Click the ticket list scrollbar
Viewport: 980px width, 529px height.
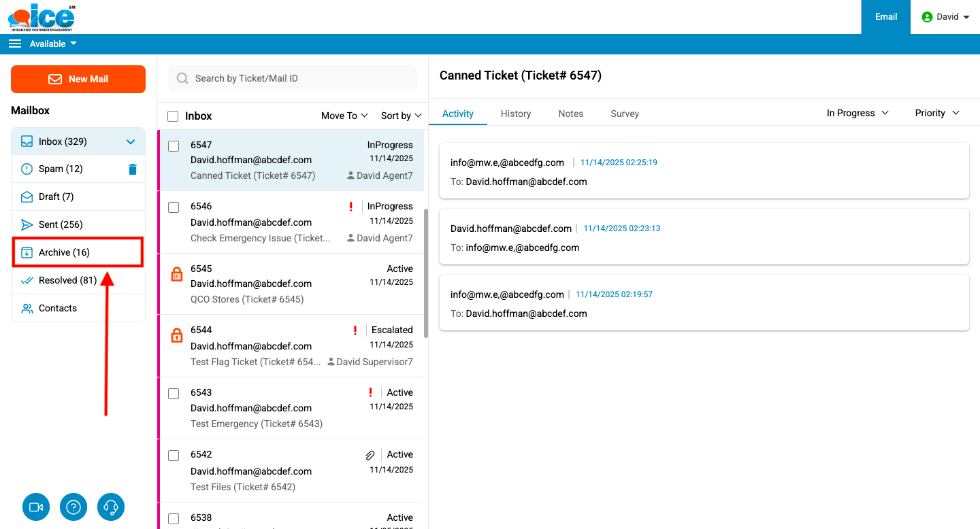point(426,272)
